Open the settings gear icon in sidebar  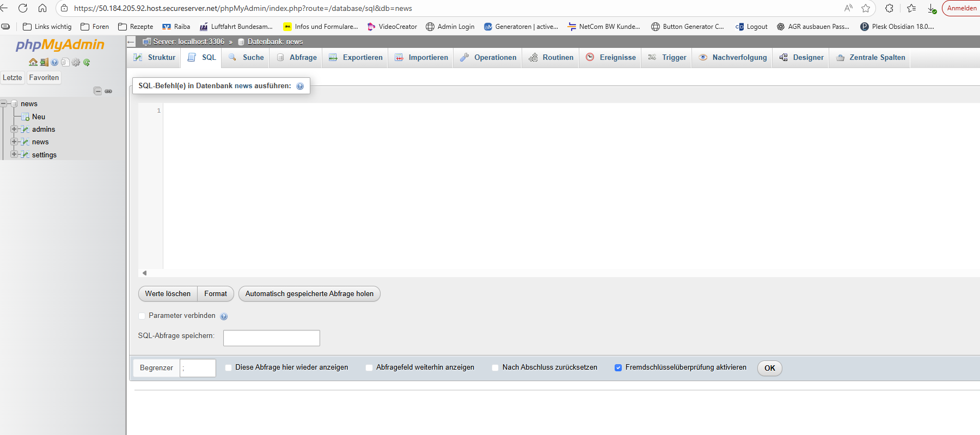pyautogui.click(x=76, y=62)
